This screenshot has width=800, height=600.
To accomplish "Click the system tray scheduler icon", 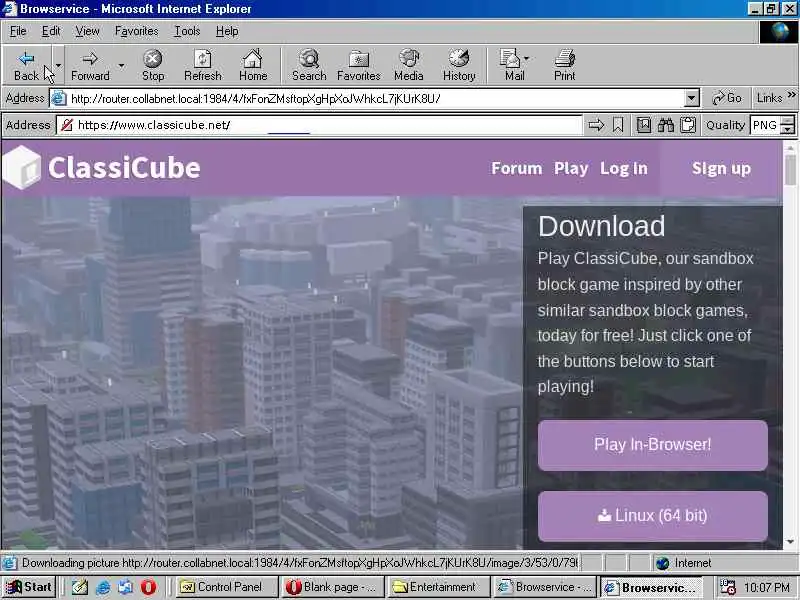I will [728, 587].
